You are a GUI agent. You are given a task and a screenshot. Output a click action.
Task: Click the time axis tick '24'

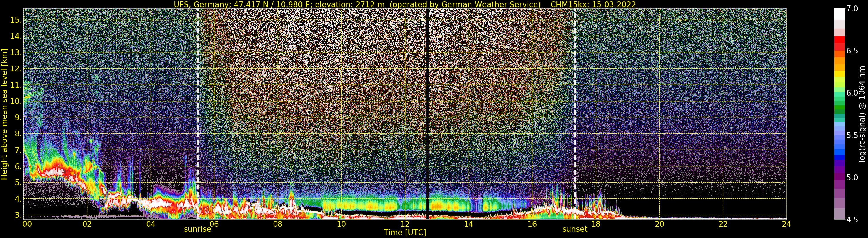786,224
